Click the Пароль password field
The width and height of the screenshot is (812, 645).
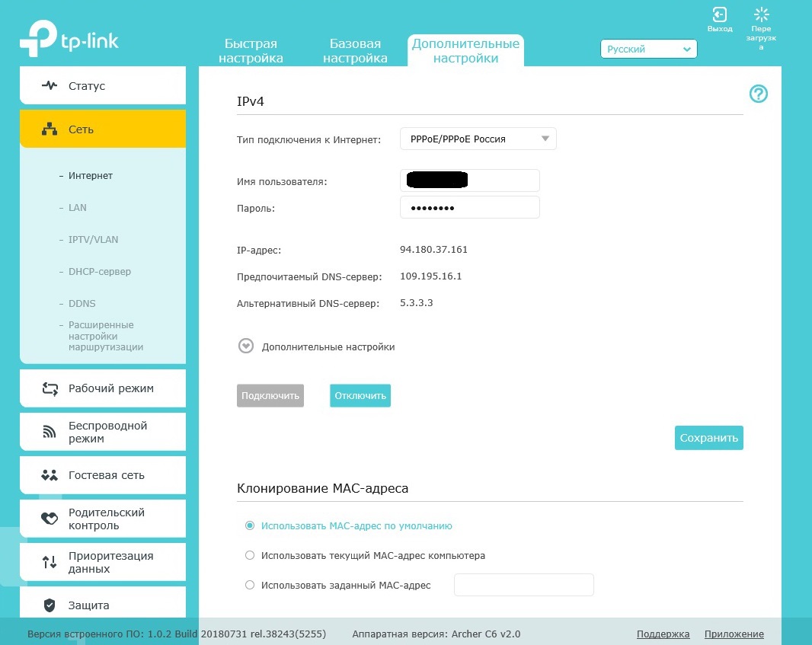469,207
